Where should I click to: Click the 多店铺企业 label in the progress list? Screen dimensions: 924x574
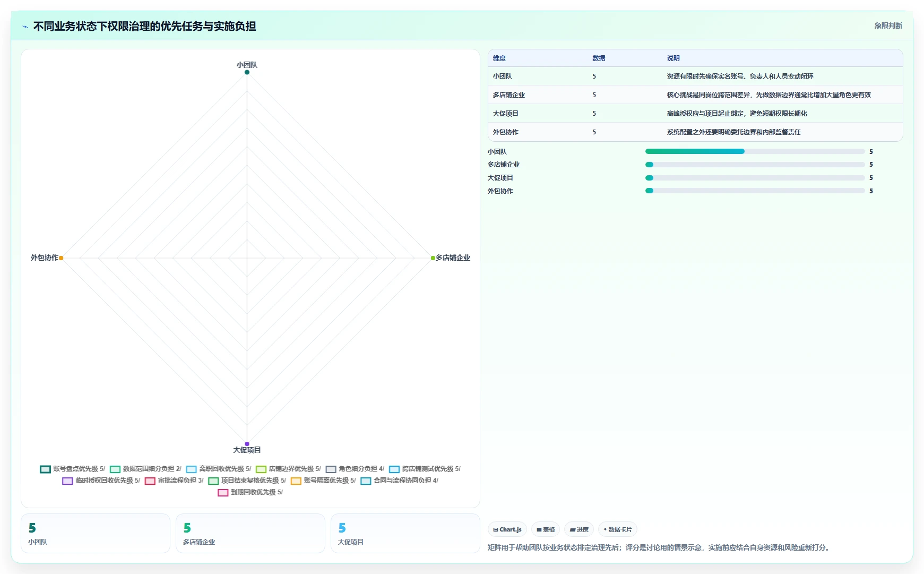point(504,165)
